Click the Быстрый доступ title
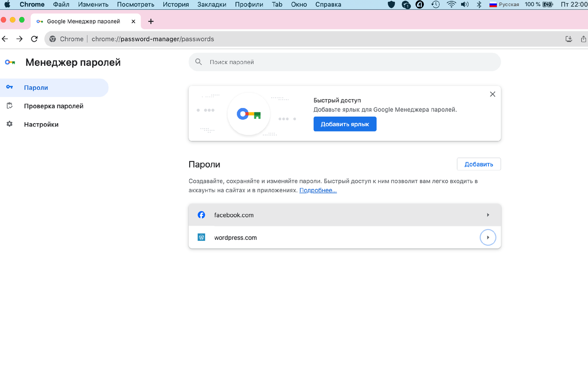The width and height of the screenshot is (588, 366). point(337,100)
